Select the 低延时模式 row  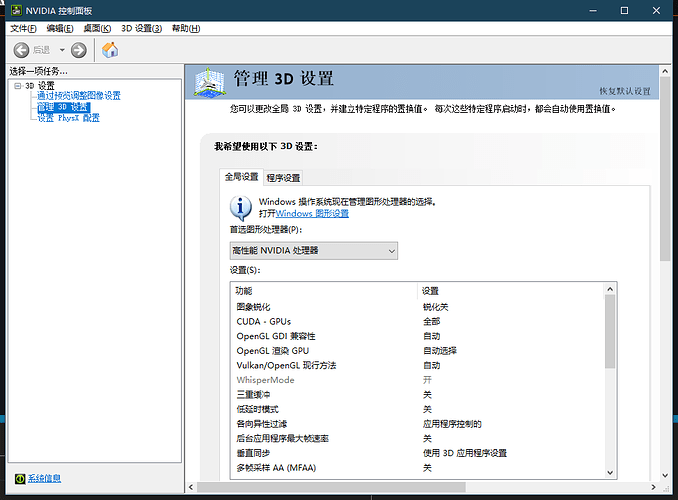417,409
